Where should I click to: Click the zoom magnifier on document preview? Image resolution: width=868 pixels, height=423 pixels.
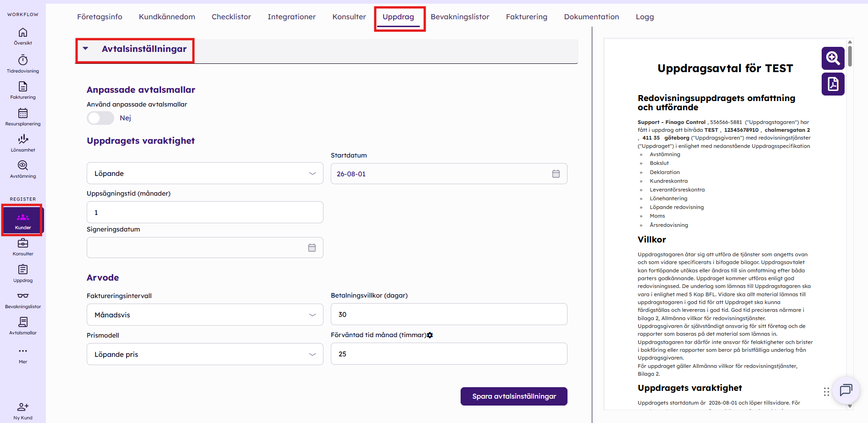833,58
